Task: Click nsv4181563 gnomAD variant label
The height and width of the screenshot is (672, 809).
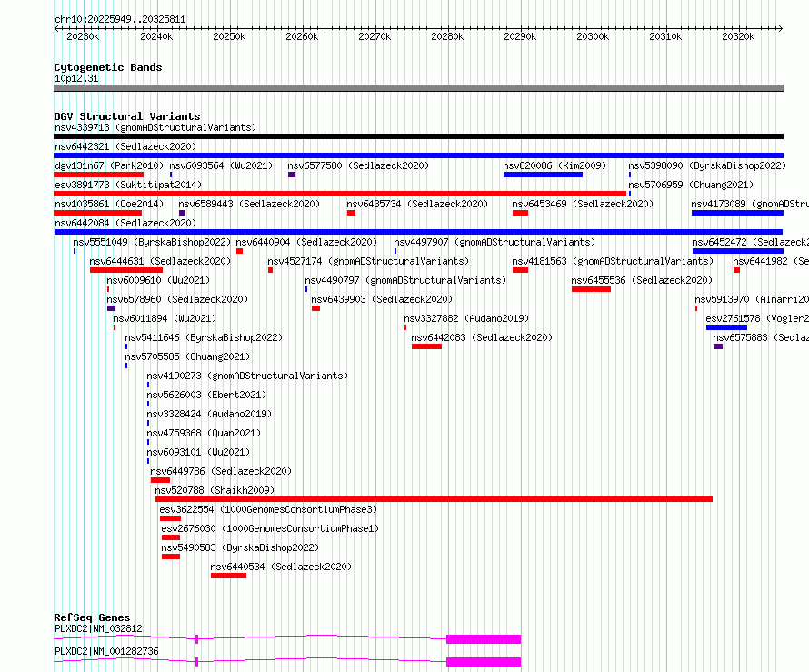Action: click(x=613, y=261)
